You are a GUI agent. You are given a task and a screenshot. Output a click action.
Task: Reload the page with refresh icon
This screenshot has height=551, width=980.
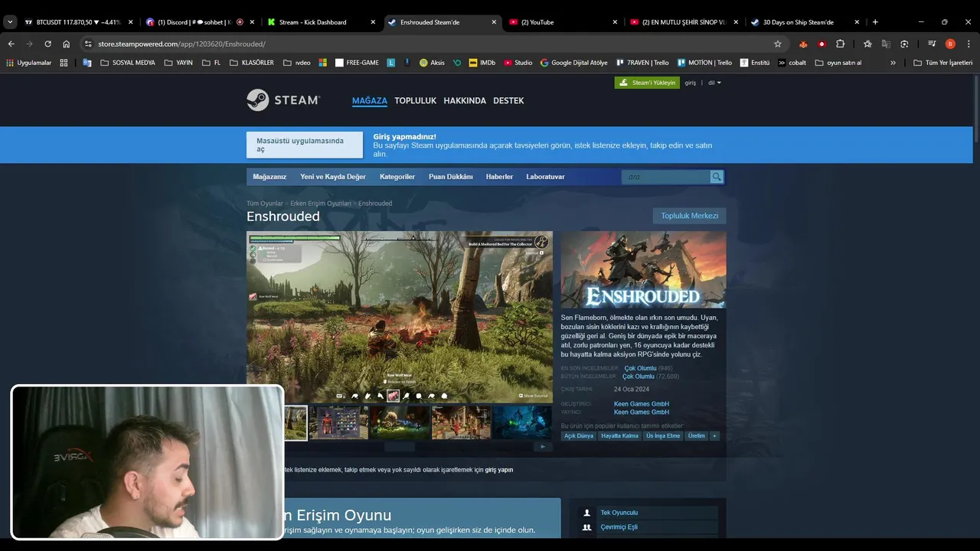point(47,44)
